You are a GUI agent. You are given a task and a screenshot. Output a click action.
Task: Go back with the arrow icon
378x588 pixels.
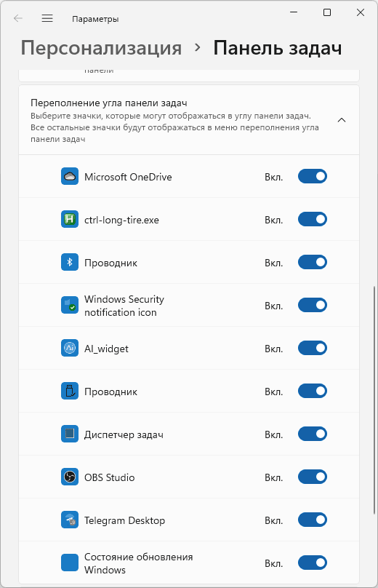tap(18, 18)
